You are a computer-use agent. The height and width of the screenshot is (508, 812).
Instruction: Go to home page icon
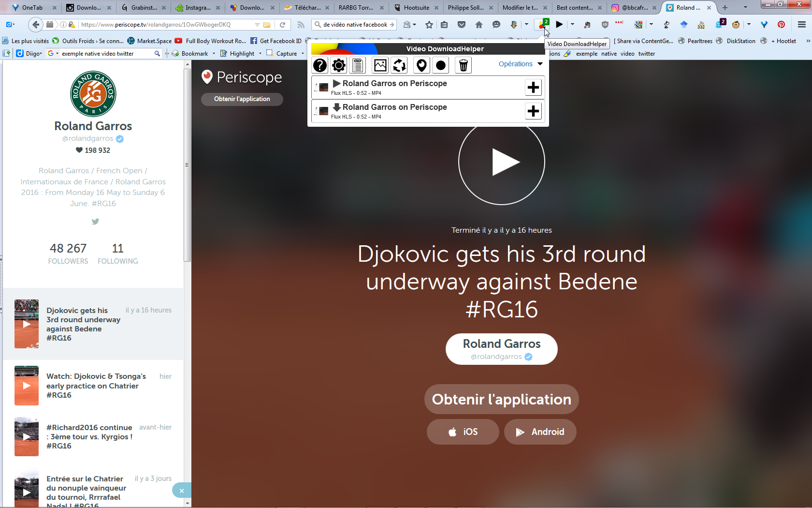479,25
